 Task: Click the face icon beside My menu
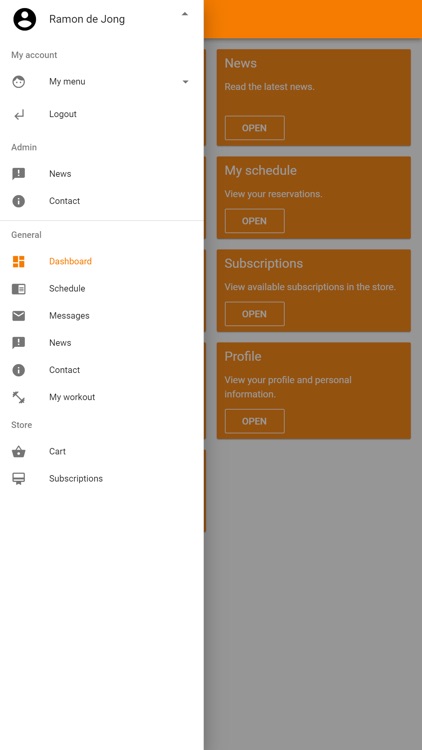pos(19,82)
